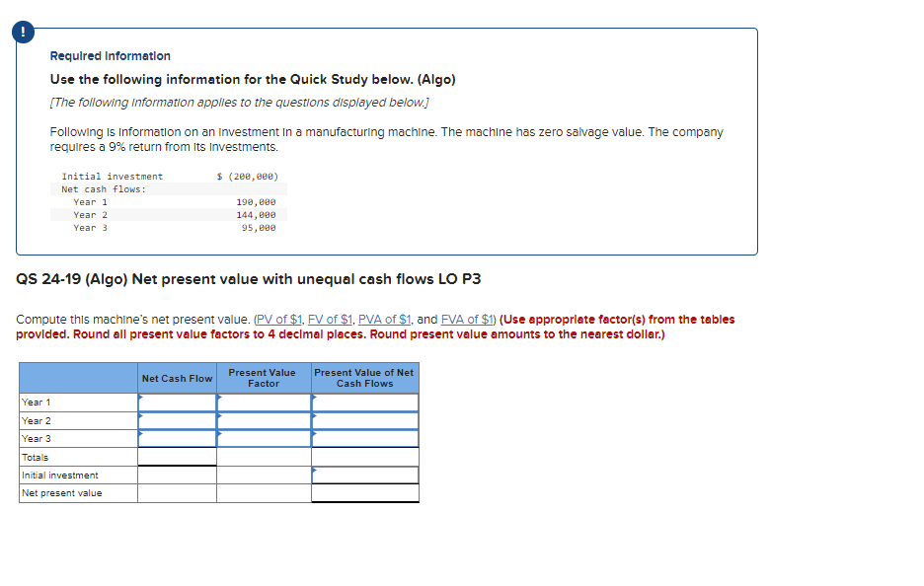Click the Totals Net Cash Flow cell
The width and height of the screenshot is (924, 586).
click(178, 457)
